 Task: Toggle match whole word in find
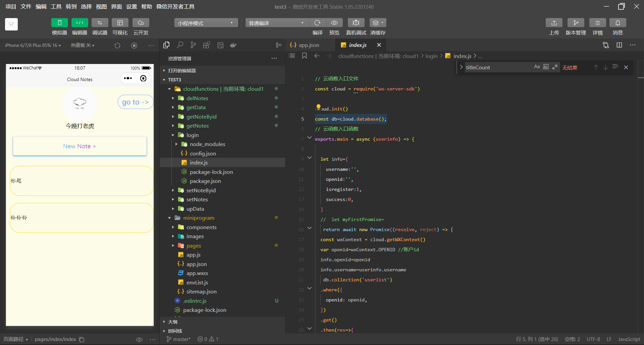coord(546,67)
